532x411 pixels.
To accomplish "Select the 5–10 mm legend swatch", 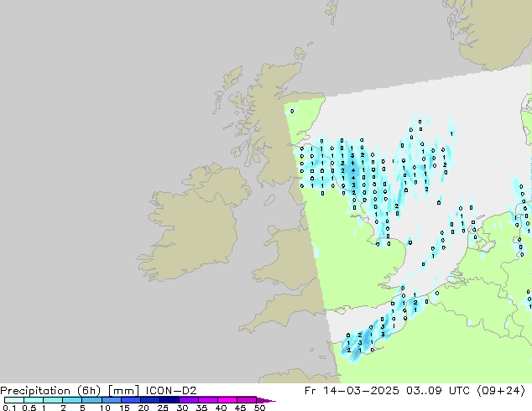I will 92,400.
